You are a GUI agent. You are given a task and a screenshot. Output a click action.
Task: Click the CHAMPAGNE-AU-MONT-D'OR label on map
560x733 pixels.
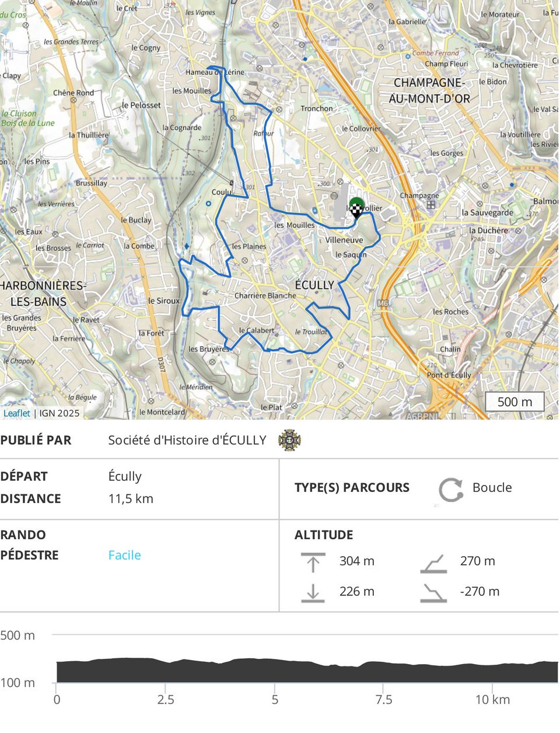429,90
